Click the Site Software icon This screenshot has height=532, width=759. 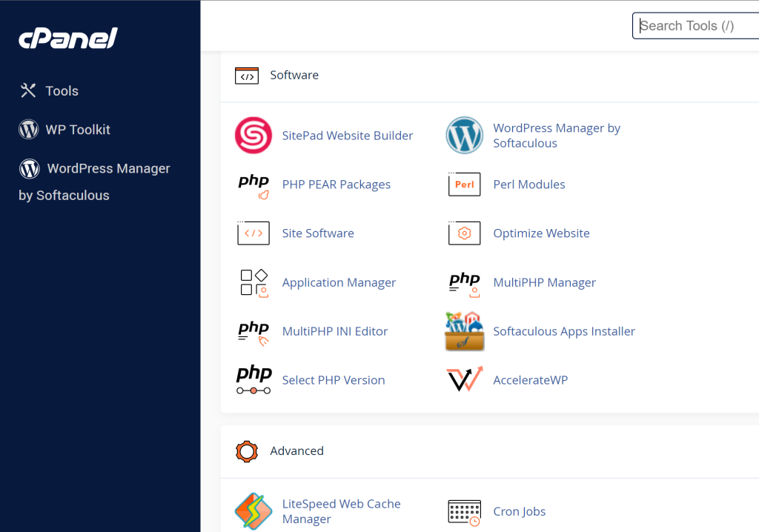pyautogui.click(x=253, y=233)
